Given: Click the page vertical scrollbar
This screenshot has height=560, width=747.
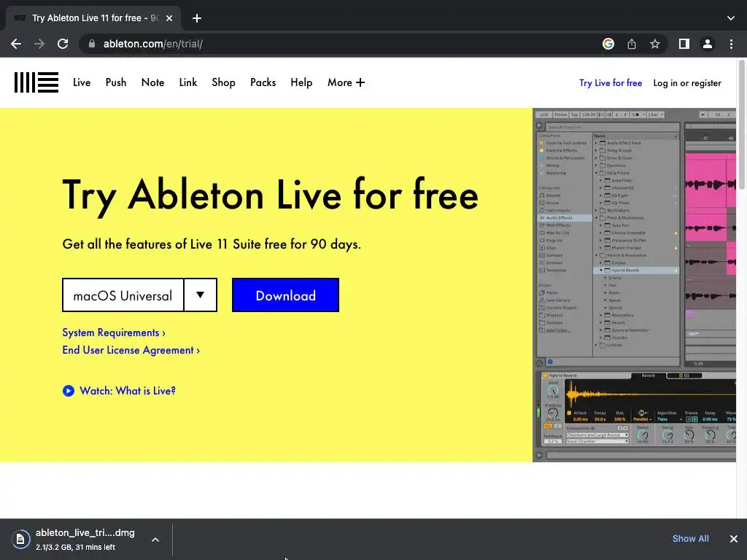Looking at the screenshot, I should (742, 124).
